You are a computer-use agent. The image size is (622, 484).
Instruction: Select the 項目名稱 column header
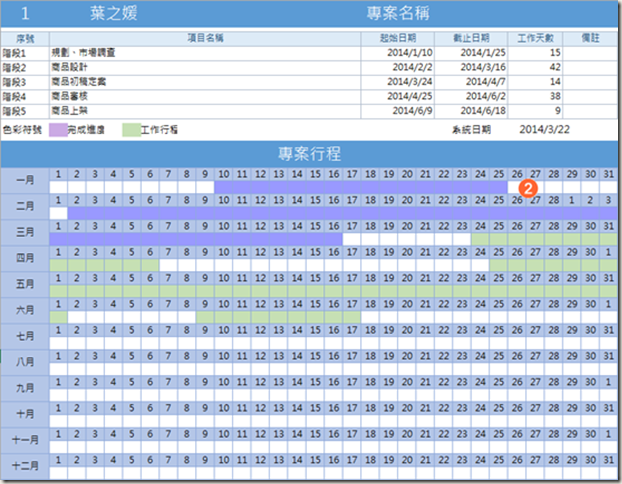tap(205, 38)
